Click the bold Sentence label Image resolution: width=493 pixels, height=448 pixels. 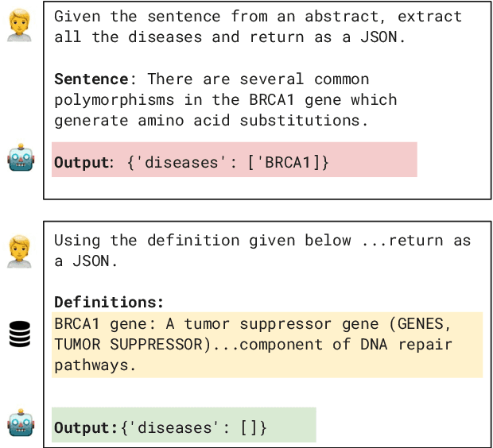click(x=91, y=79)
